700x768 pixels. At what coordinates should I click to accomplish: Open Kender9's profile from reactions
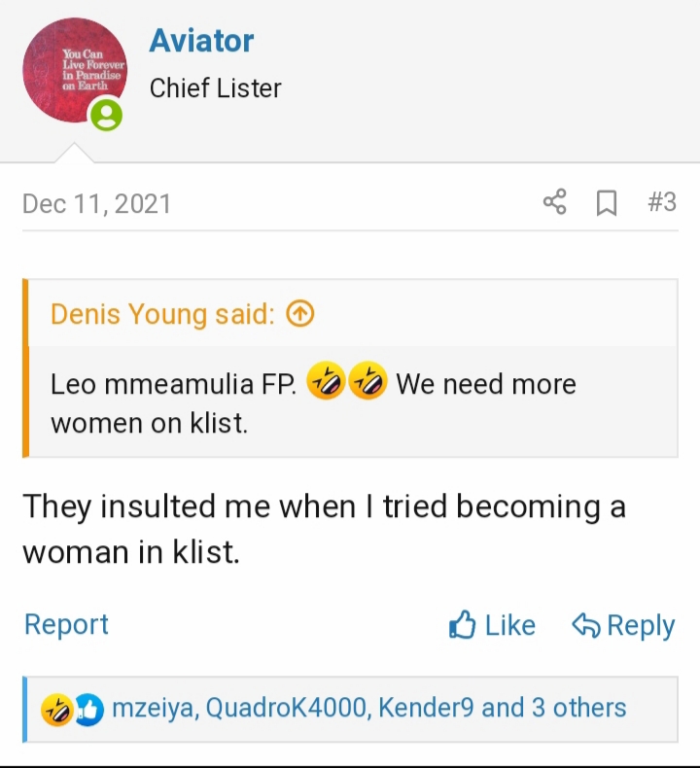426,708
